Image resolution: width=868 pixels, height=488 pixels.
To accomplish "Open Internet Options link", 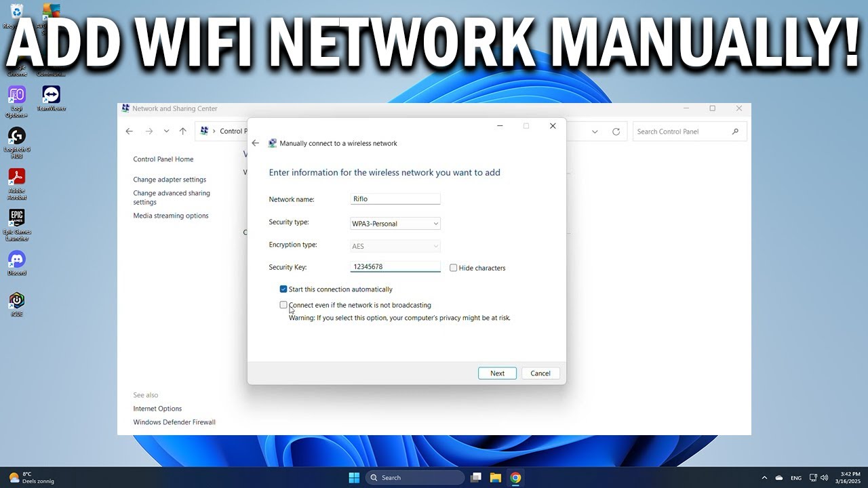I will click(157, 409).
